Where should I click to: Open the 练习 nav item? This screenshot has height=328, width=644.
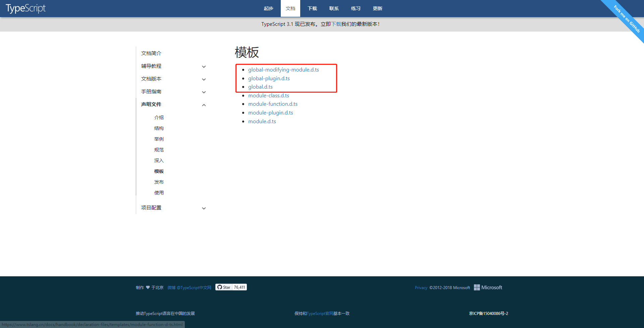(x=356, y=8)
